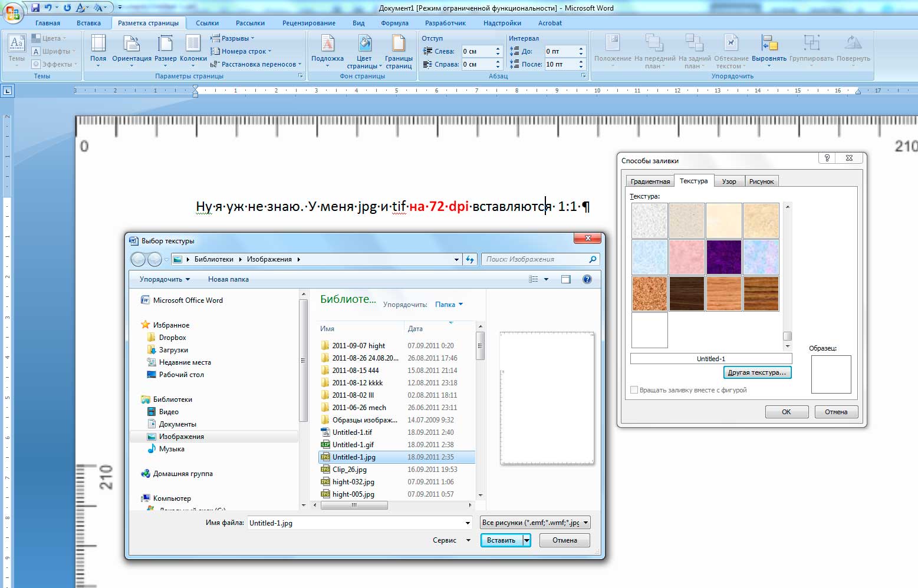Open the Вставить button dropdown arrow
Viewport: 918px width, 588px height.
click(527, 540)
